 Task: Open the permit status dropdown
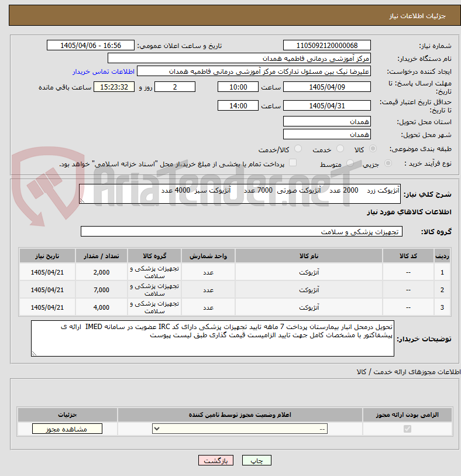click(x=240, y=429)
